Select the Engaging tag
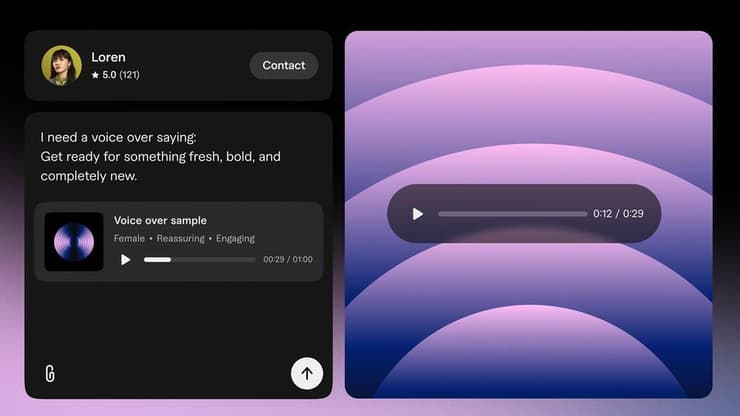 (235, 239)
